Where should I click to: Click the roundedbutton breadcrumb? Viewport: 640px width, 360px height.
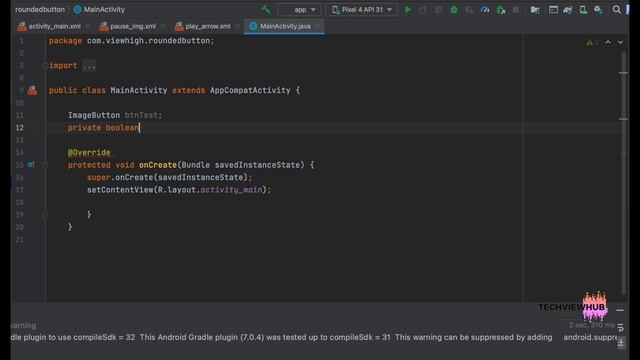[40, 9]
